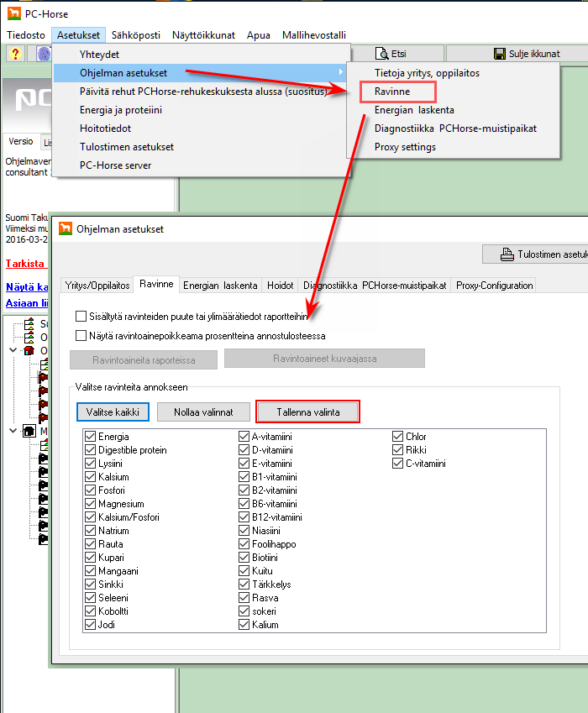
Task: Enable Sisältytä ravinteiden puute checkbox
Action: point(81,317)
